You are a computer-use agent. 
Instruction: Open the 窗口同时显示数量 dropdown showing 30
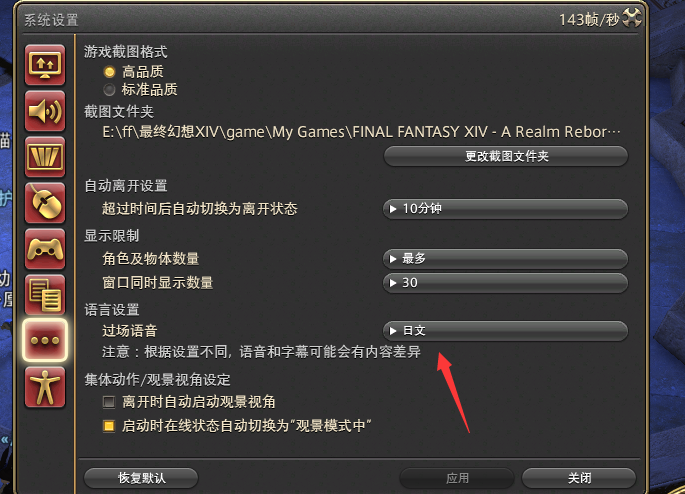tap(505, 283)
